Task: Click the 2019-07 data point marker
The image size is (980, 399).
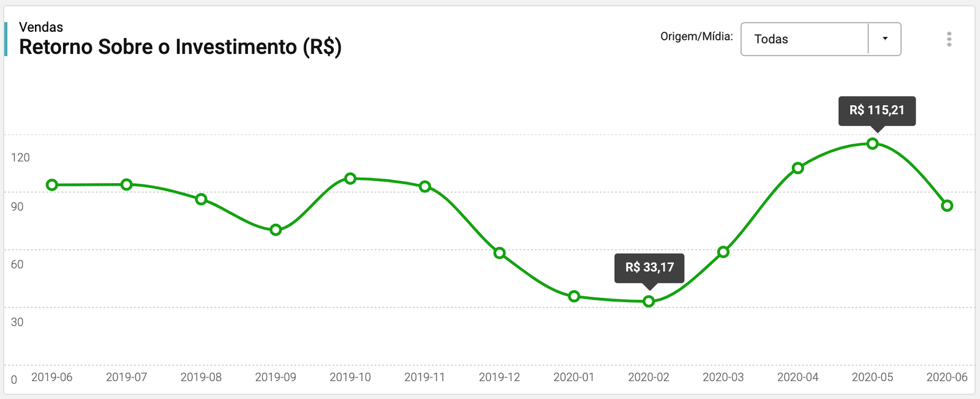Action: coord(127,184)
